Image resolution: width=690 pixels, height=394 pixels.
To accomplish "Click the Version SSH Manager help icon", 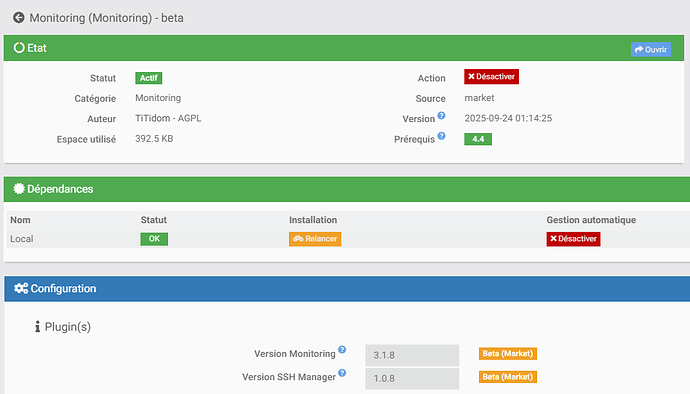I will coord(342,373).
